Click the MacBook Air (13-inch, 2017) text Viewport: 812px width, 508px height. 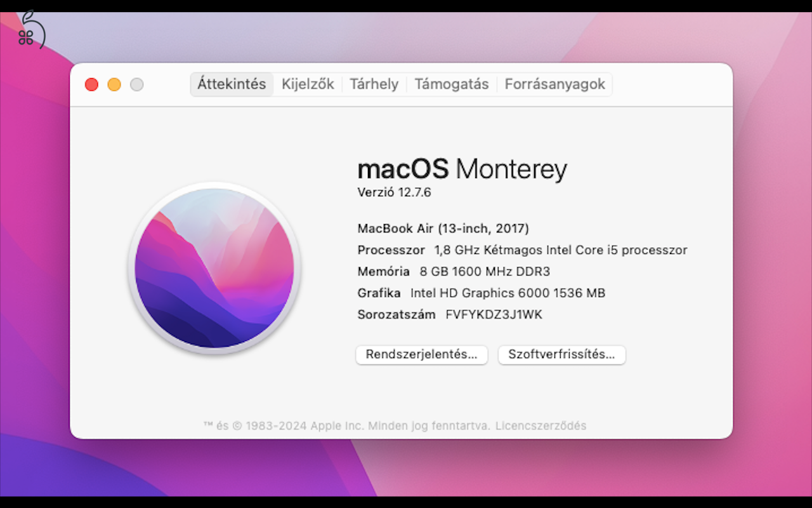(443, 228)
